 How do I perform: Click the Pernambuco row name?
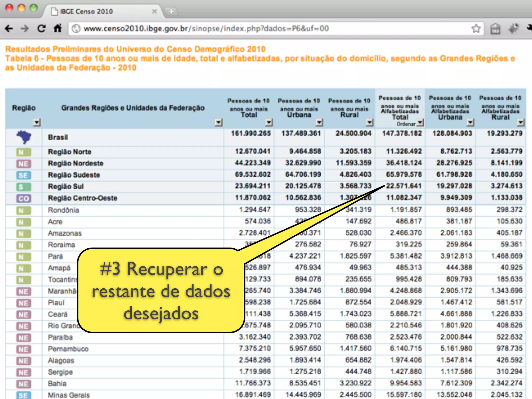pos(68,349)
